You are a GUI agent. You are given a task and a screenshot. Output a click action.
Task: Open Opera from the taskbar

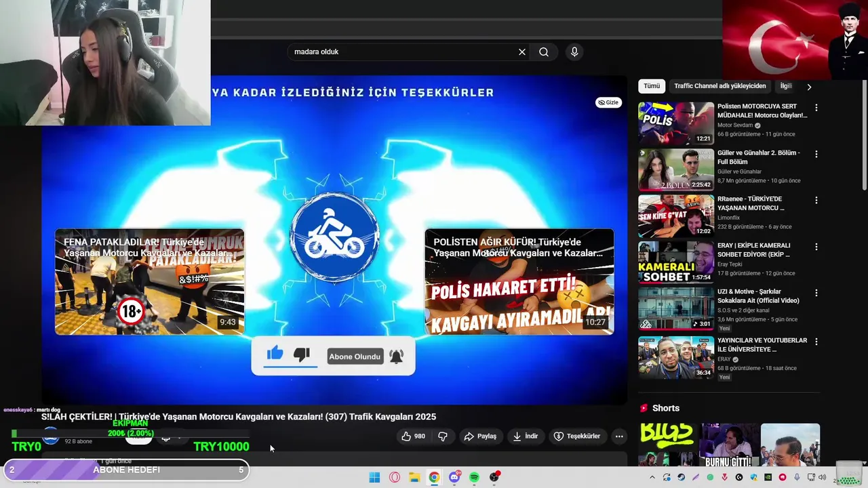coord(395,477)
